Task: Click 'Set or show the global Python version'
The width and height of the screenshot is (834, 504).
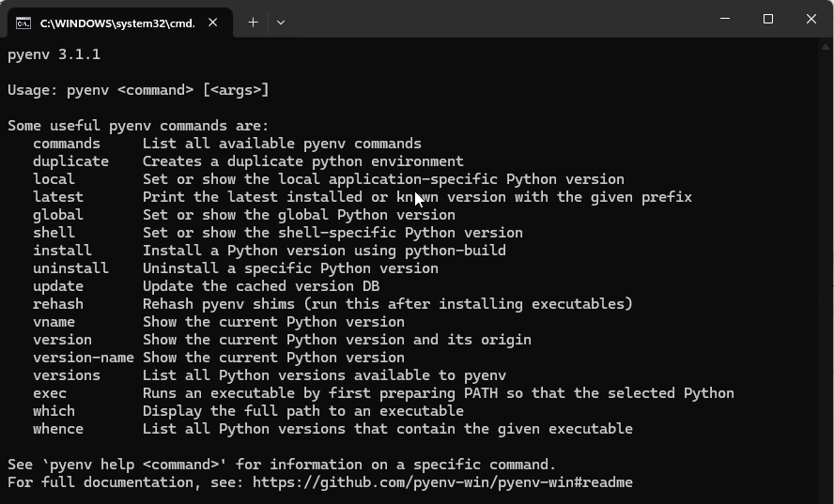Action: pos(299,215)
